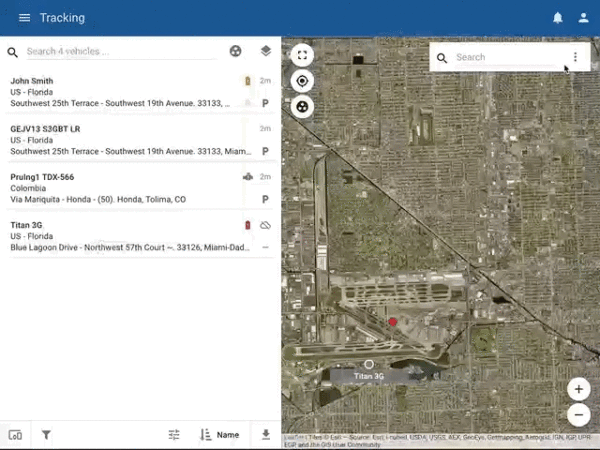Open the map search more options menu
The height and width of the screenshot is (450, 600).
click(x=575, y=57)
